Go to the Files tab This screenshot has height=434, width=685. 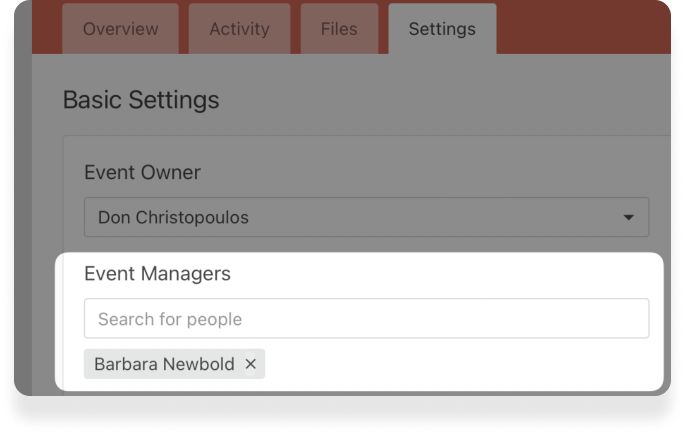(339, 29)
